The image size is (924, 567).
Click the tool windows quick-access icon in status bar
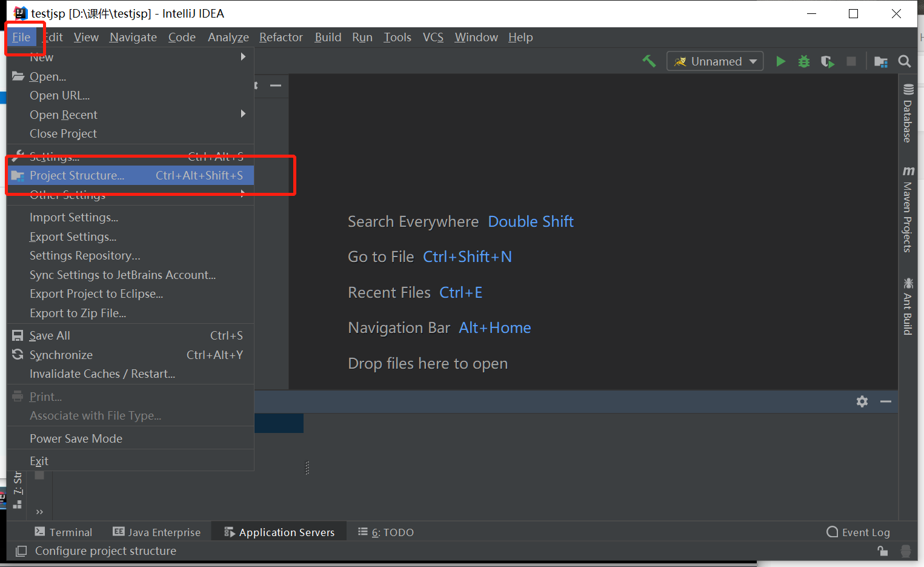[21, 551]
